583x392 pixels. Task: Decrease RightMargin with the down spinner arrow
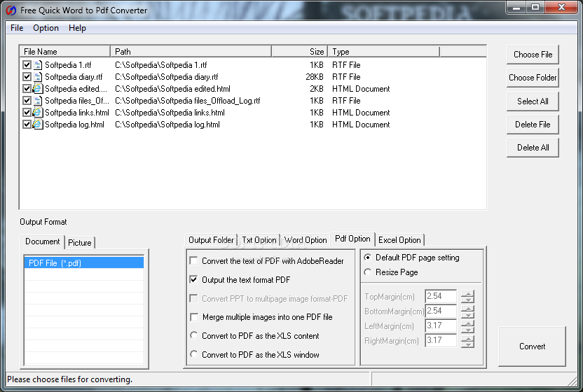[x=468, y=344]
